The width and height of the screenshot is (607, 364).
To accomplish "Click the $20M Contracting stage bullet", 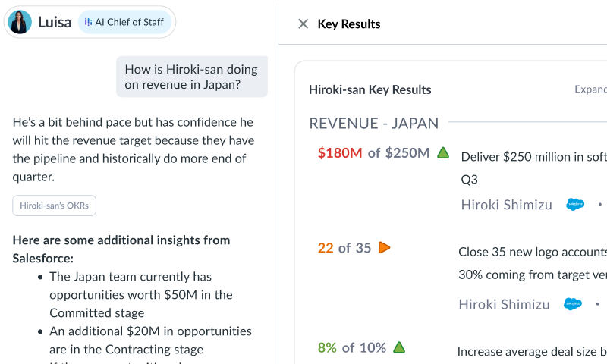I will [x=150, y=340].
